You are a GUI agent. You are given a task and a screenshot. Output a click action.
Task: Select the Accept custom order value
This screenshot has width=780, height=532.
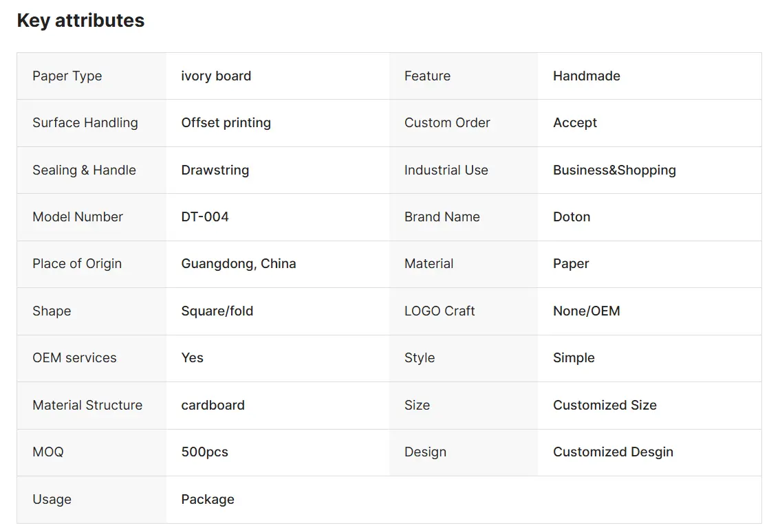575,123
